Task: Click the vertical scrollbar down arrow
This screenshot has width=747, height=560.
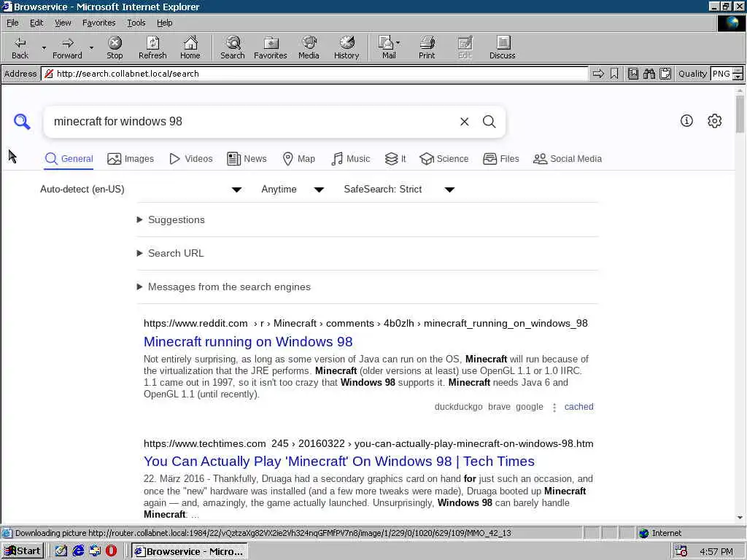Action: [740, 518]
